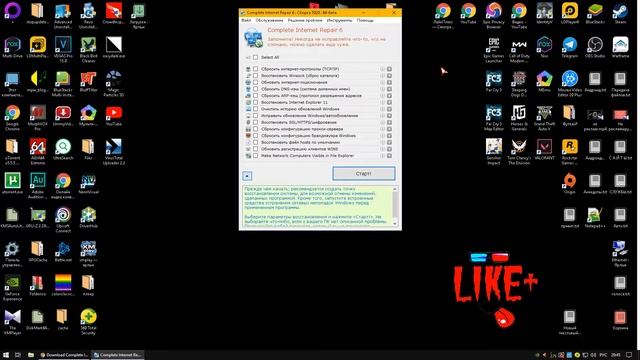Click the go arrow on the Internet Explorer 11 row
This screenshot has height=360, width=640.
coord(389,102)
